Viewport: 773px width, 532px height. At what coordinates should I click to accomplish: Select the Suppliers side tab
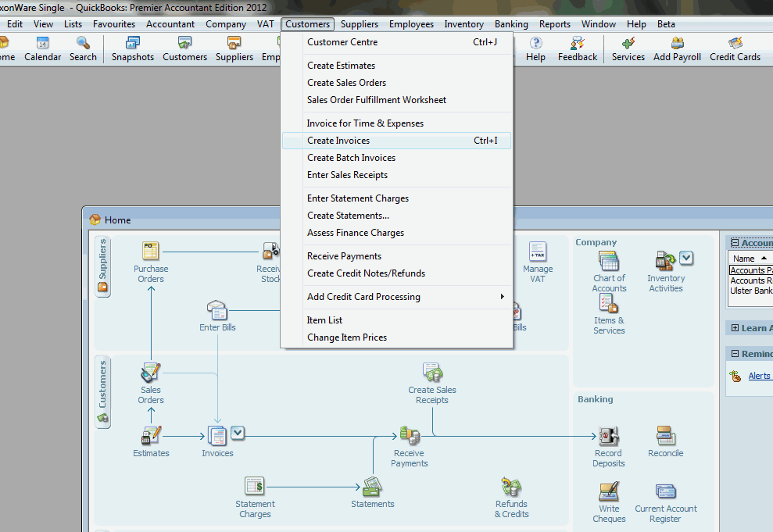(x=103, y=266)
